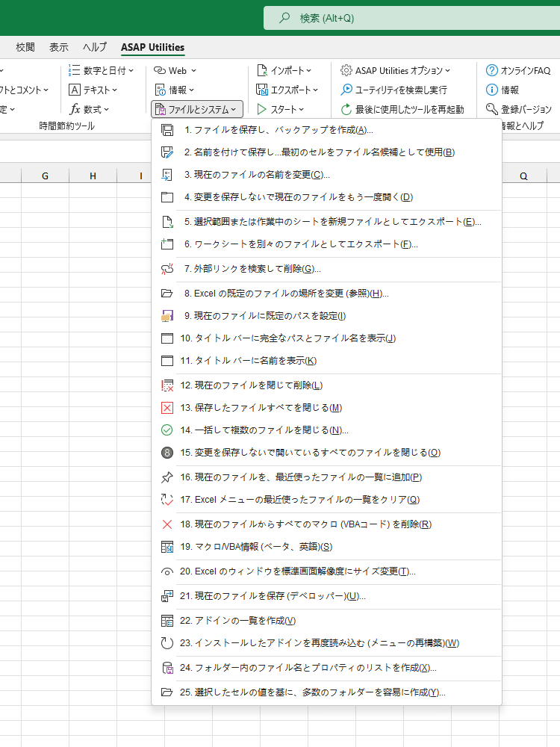This screenshot has height=747, width=560.
Task: Click 最後に使用したツールを再起動 button
Action: click(x=402, y=109)
